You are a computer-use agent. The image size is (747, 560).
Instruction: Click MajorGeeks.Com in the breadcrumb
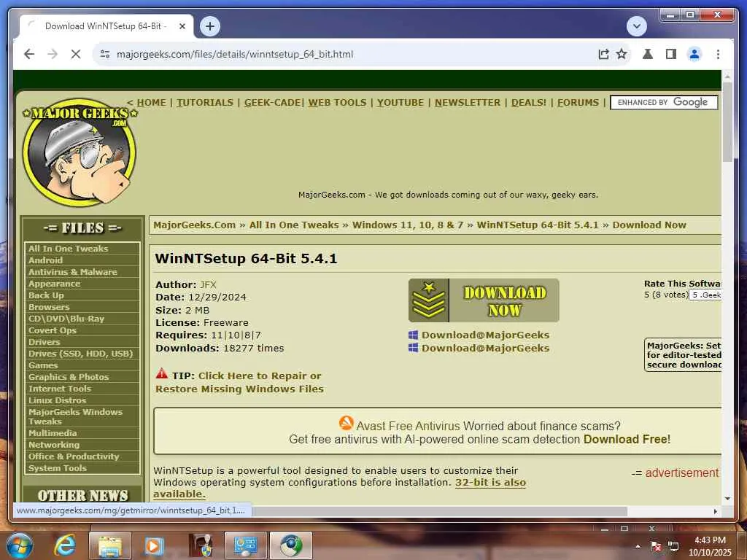(194, 225)
